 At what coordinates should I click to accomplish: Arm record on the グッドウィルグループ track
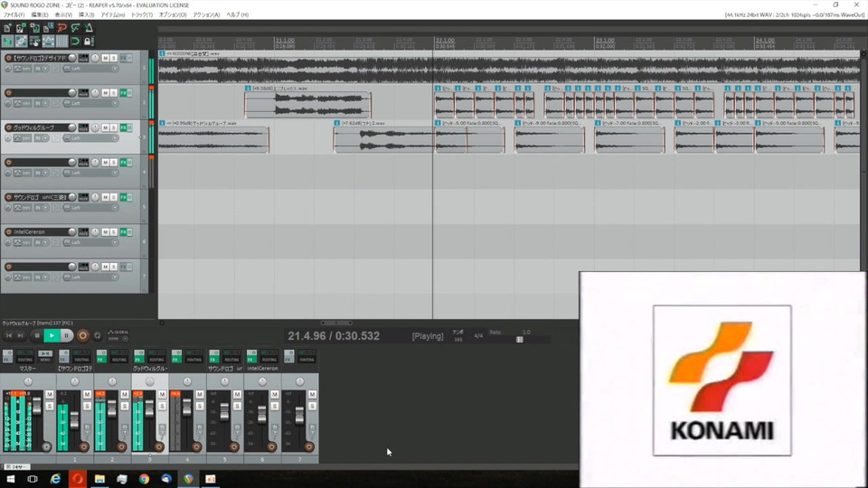point(8,127)
